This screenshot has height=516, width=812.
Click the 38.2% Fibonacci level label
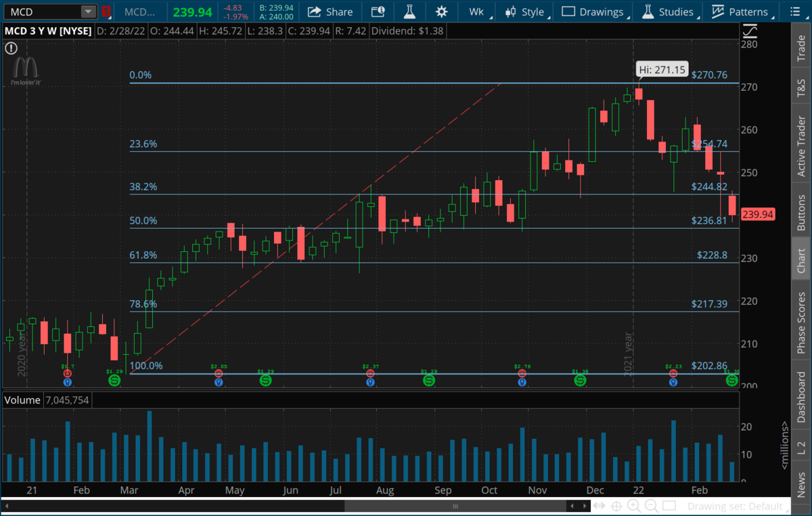[x=143, y=186]
